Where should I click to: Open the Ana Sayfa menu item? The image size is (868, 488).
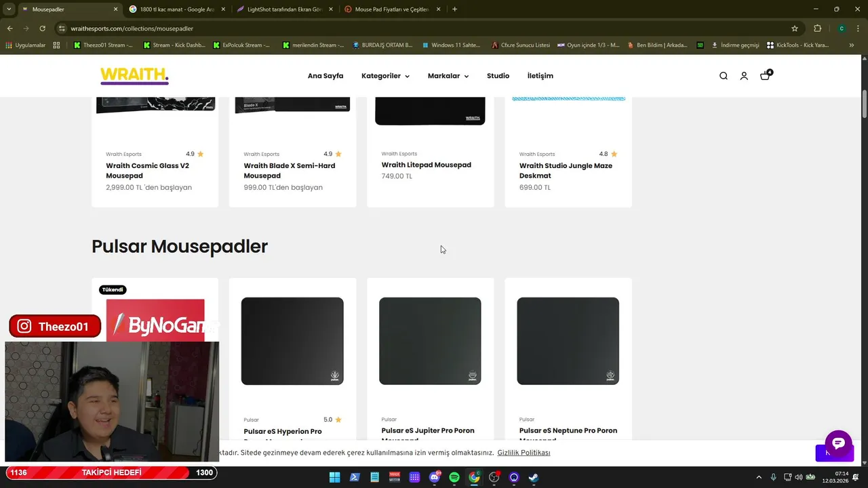click(325, 76)
